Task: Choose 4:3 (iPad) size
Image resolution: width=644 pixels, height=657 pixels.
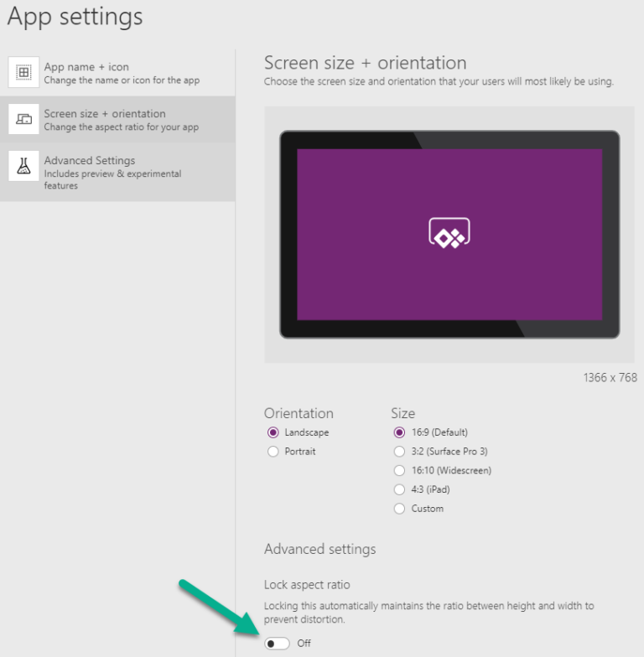Action: click(399, 489)
